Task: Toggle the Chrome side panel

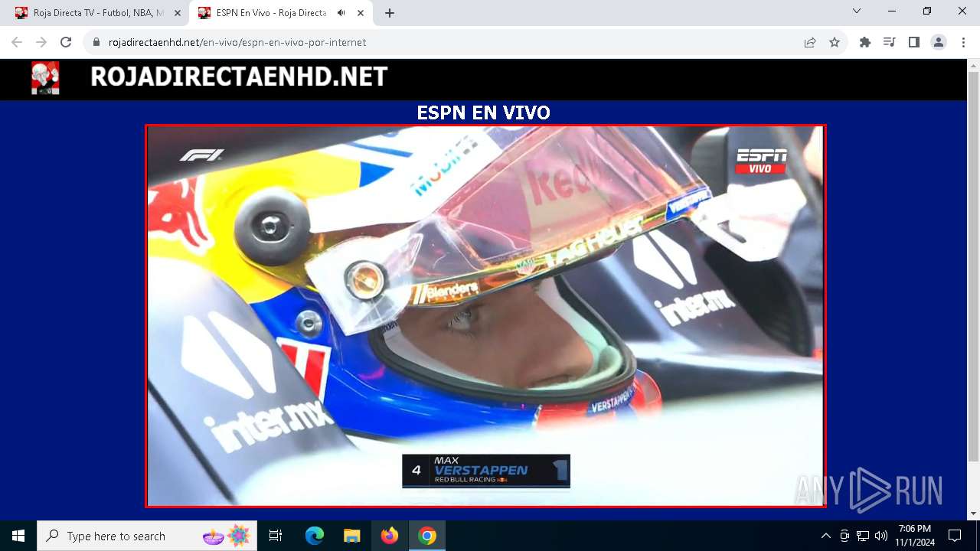Action: (x=914, y=43)
